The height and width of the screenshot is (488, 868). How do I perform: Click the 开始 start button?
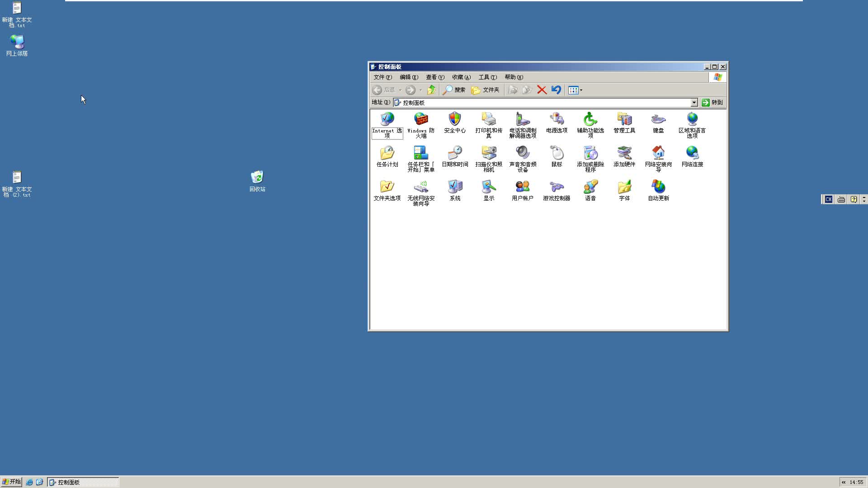[x=11, y=482]
